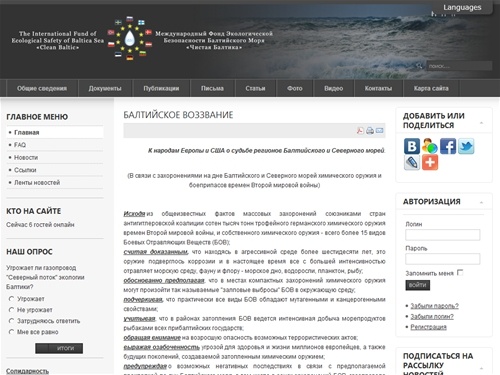Viewport: 500px width, 375px height.
Task: Click the Балтийское воззвание article title
Action: tap(178, 115)
